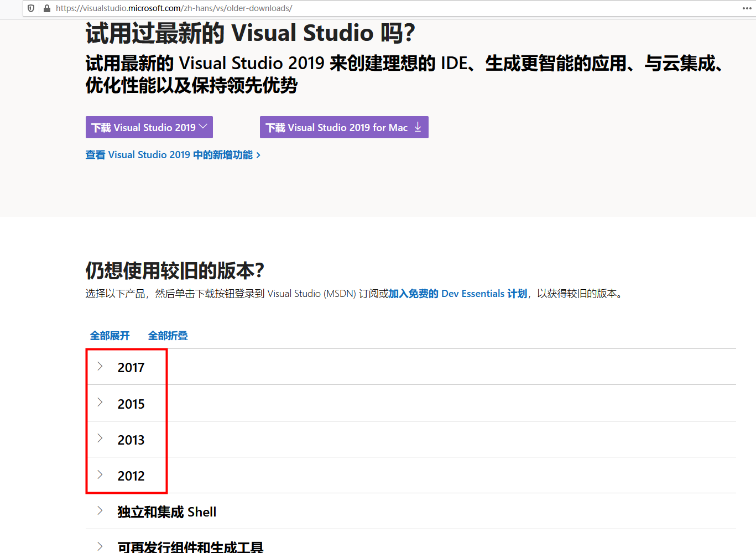
Task: Expand the 2012 chevron arrow
Action: pos(100,474)
